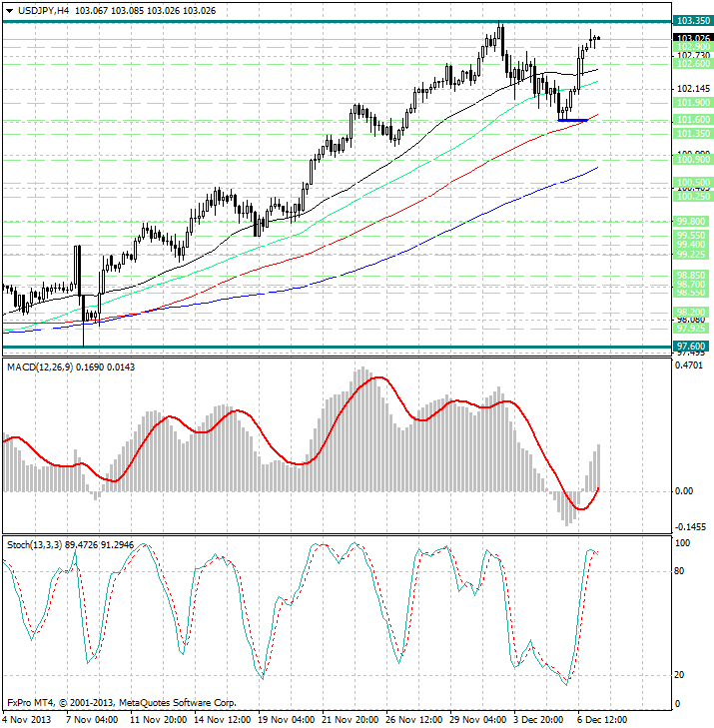Select the 97.925 level label
714x728 pixels.
pyautogui.click(x=693, y=329)
